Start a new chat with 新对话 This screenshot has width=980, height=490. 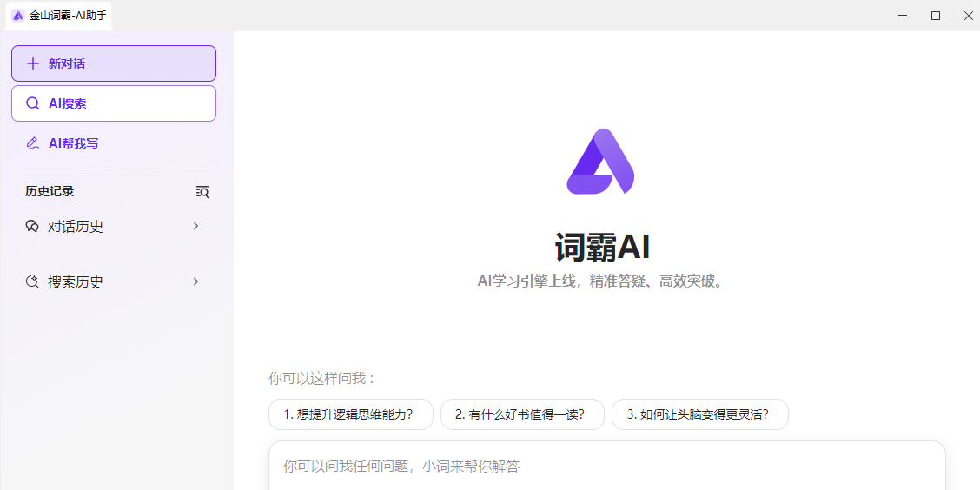114,63
